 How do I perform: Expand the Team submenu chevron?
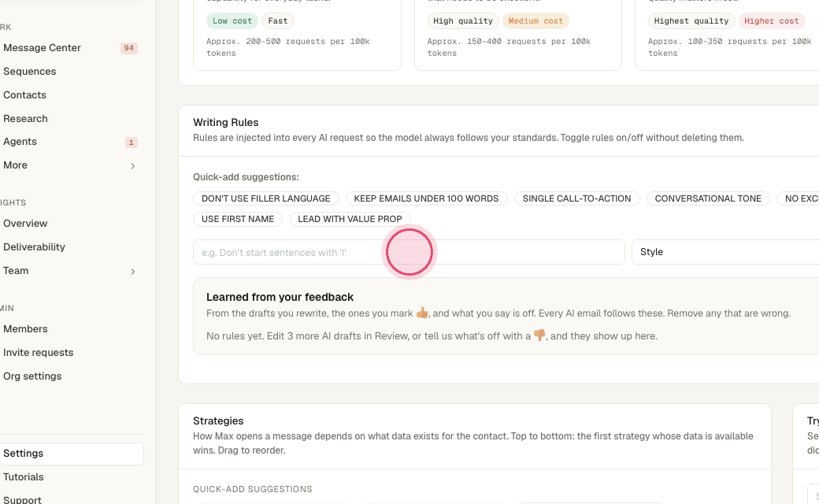132,272
